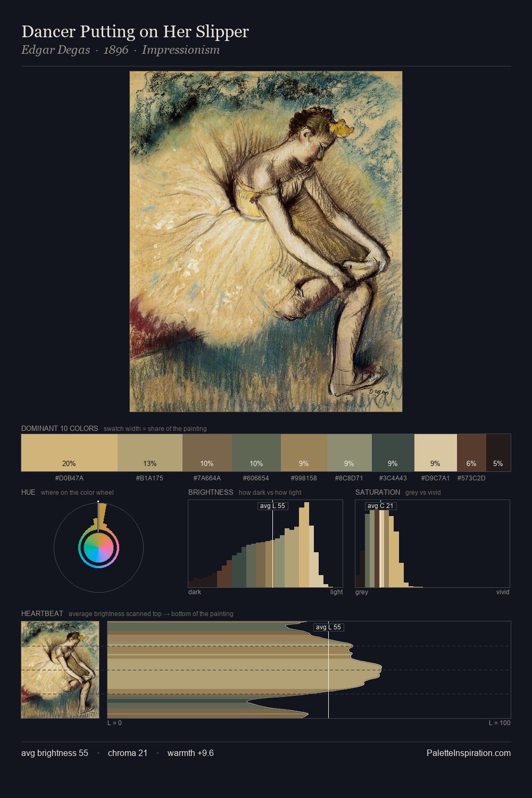Click the small painting thumbnail beside Heartbeat chart
This screenshot has width=532, height=798.
[x=60, y=670]
